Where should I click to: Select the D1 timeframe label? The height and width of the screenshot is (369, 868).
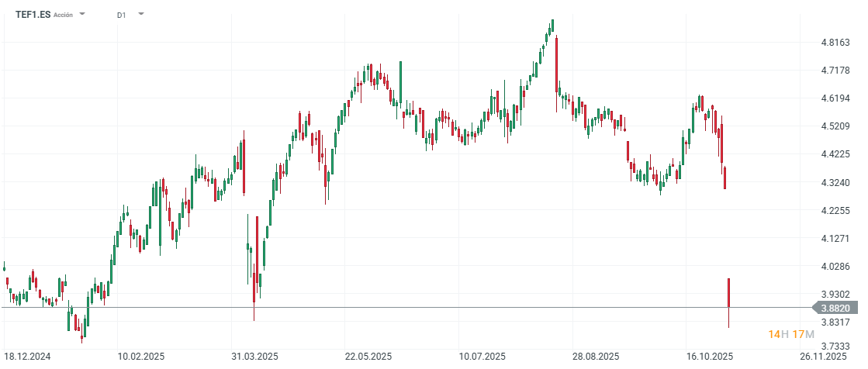[122, 15]
